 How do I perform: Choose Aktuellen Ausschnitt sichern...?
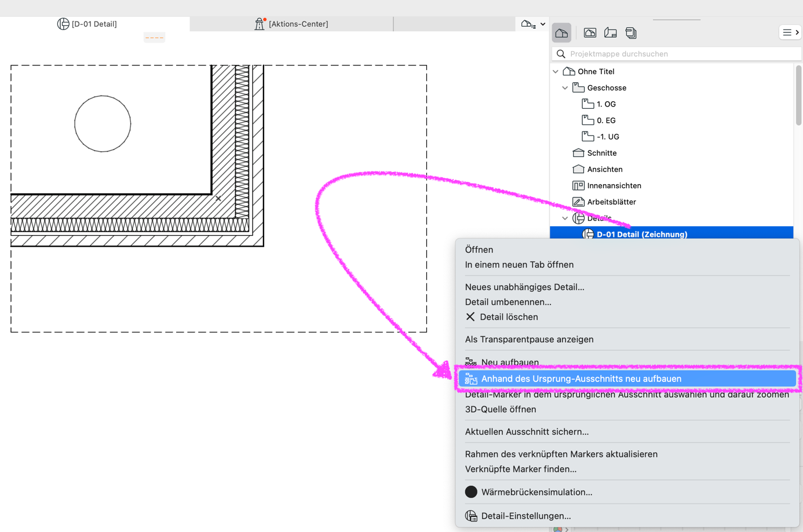point(527,432)
